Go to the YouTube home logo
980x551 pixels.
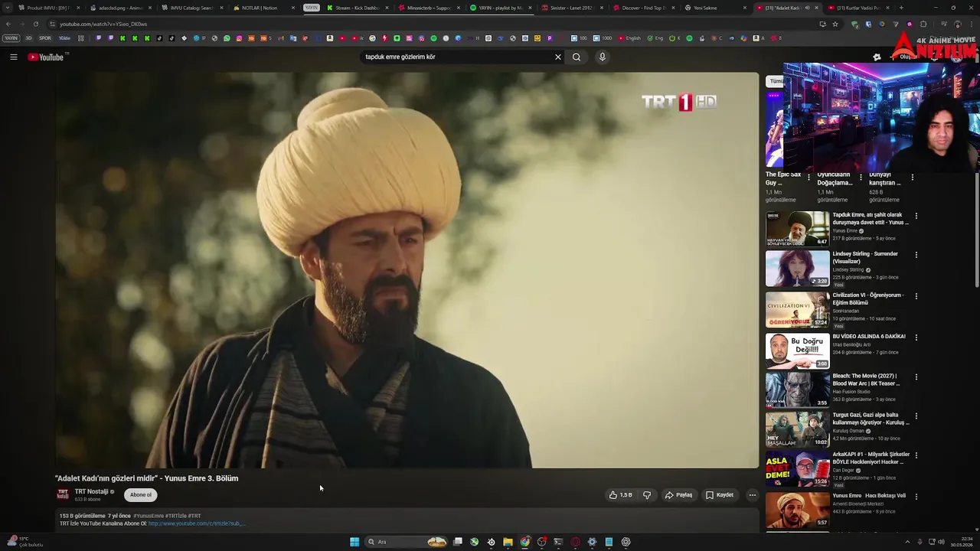tap(46, 57)
